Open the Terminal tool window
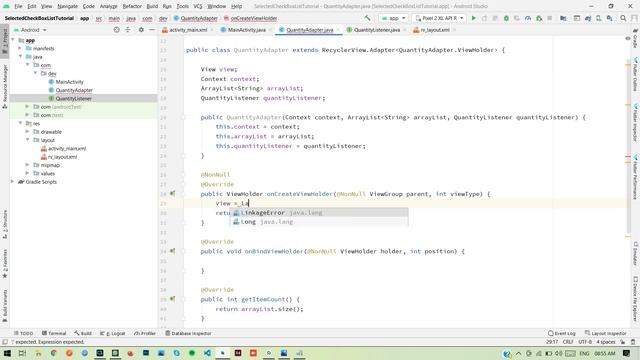 click(54, 333)
